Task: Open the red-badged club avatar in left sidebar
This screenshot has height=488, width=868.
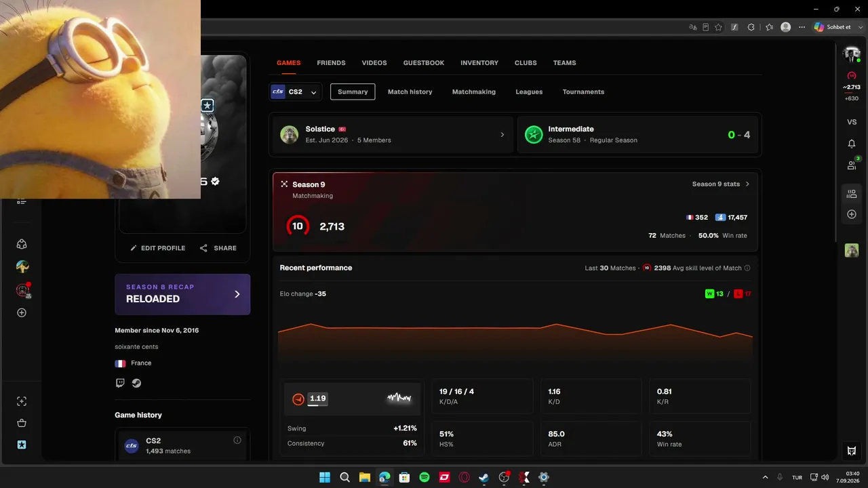Action: tap(22, 290)
